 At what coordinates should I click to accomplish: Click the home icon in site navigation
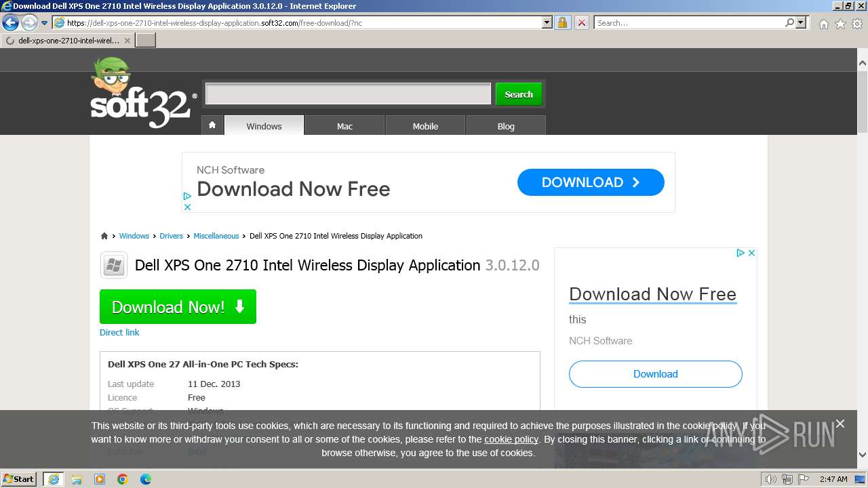coord(212,125)
